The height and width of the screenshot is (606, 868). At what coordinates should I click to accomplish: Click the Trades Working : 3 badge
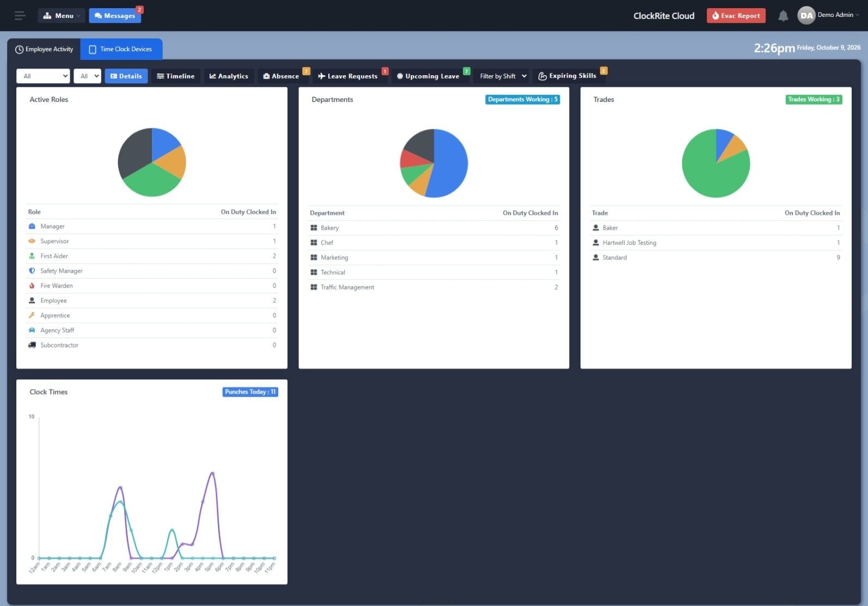pos(814,100)
